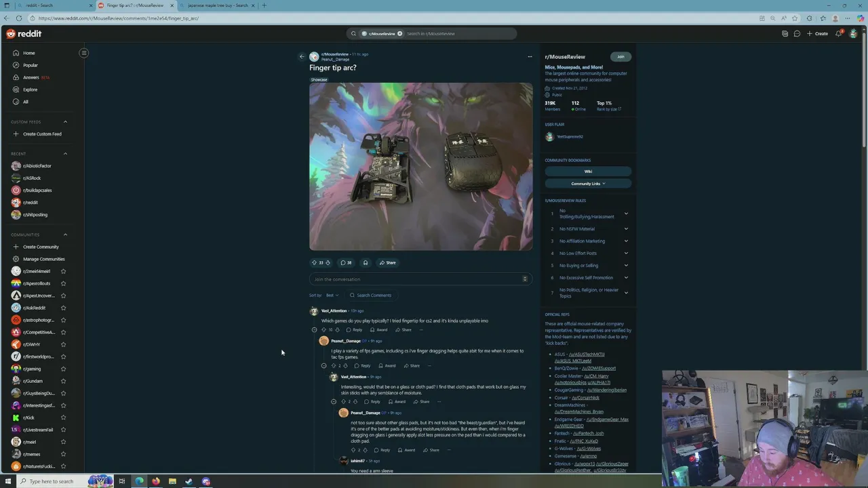The width and height of the screenshot is (868, 488).
Task: Open the post image of the two mice
Action: 421,167
